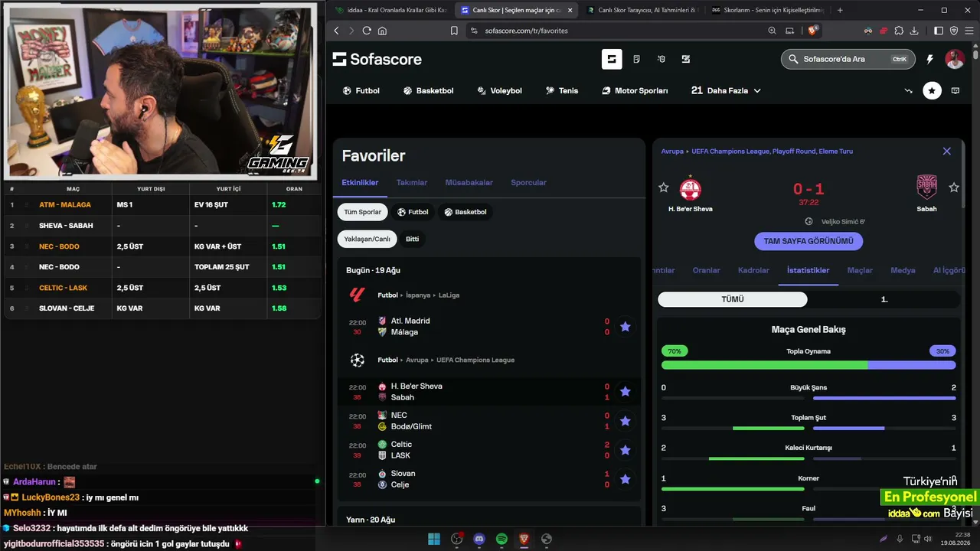Switch to the iddaa browser tab
The width and height of the screenshot is (980, 551).
(390, 10)
